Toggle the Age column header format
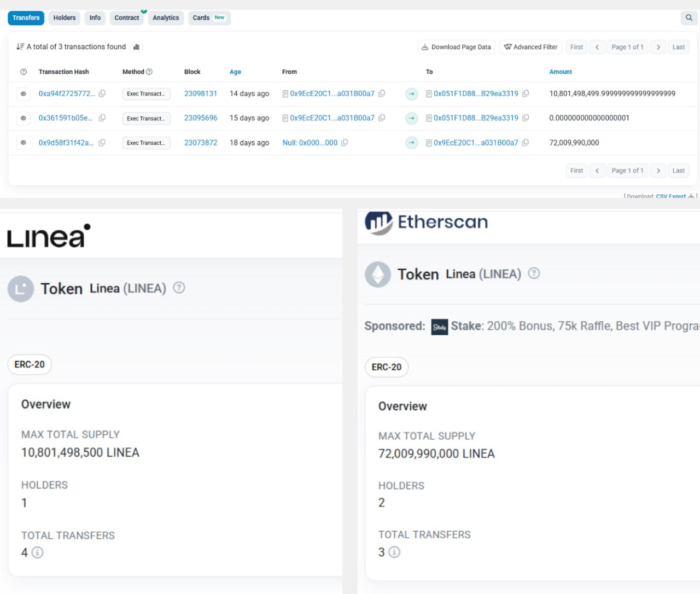 tap(235, 72)
